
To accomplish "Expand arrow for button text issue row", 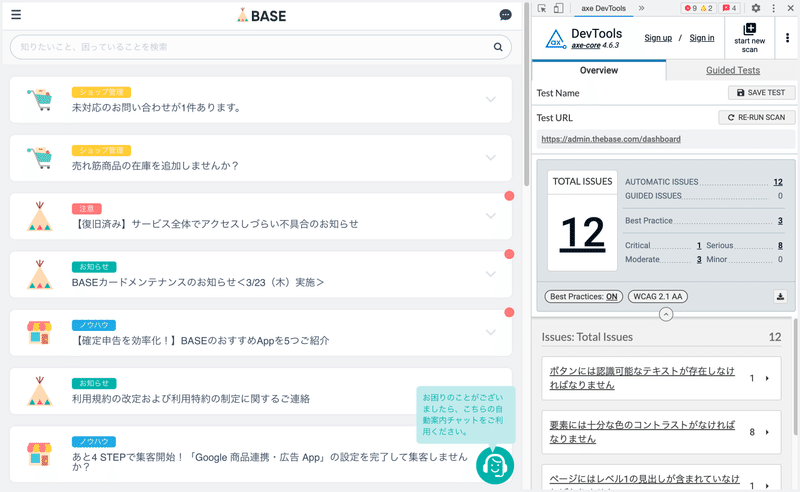I will 767,378.
